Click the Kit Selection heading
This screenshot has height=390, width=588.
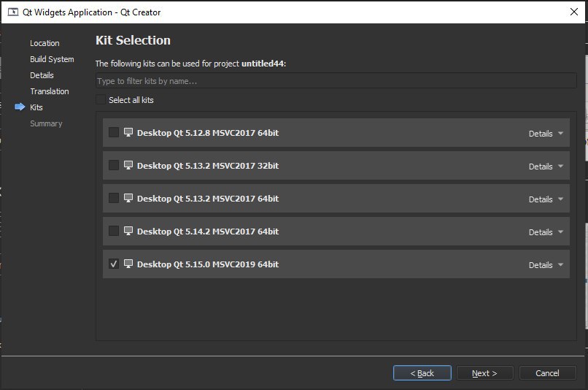[133, 40]
